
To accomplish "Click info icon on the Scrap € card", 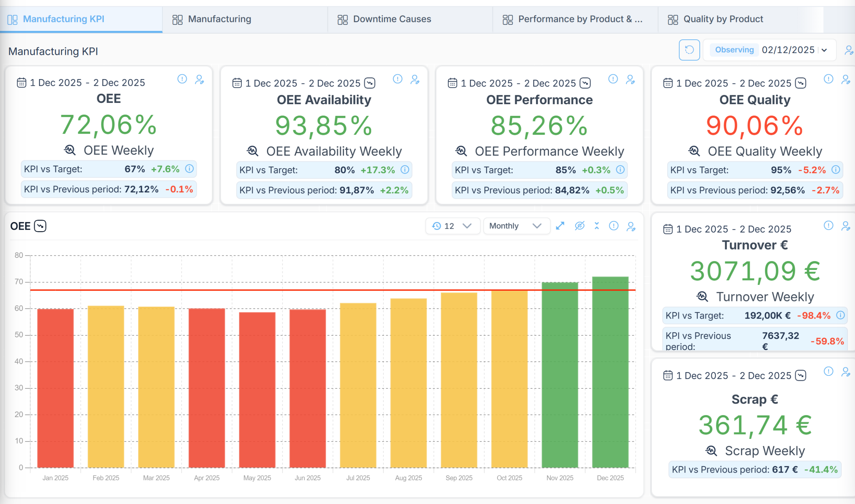I will click(x=828, y=371).
